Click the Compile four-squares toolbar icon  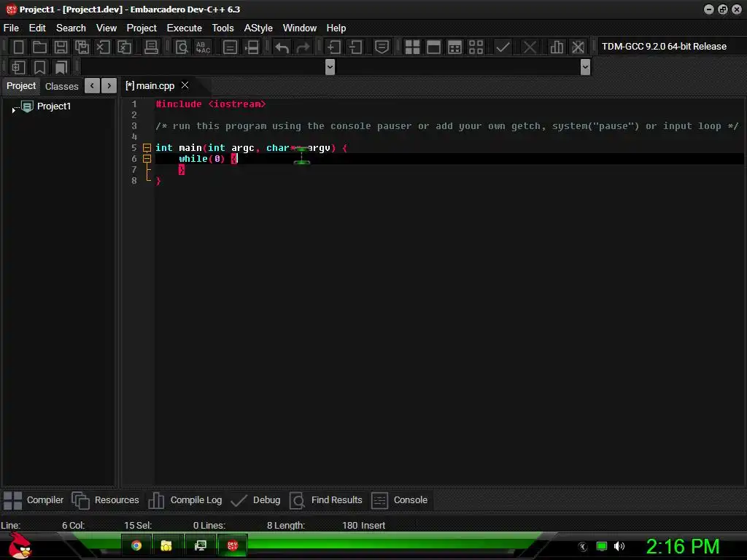412,47
